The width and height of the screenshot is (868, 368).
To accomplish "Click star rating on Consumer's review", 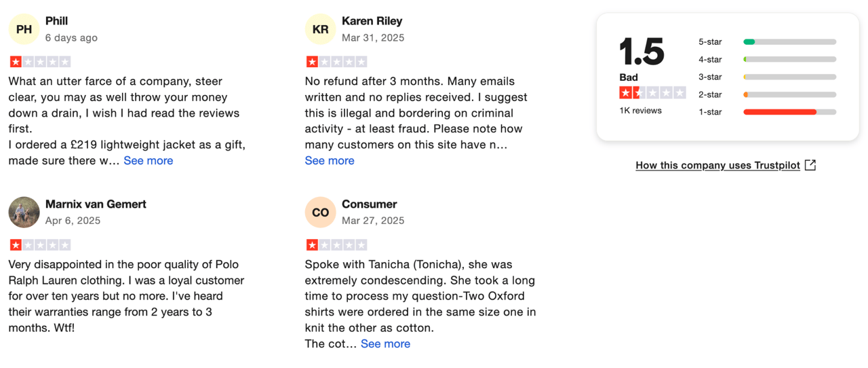I will click(336, 244).
